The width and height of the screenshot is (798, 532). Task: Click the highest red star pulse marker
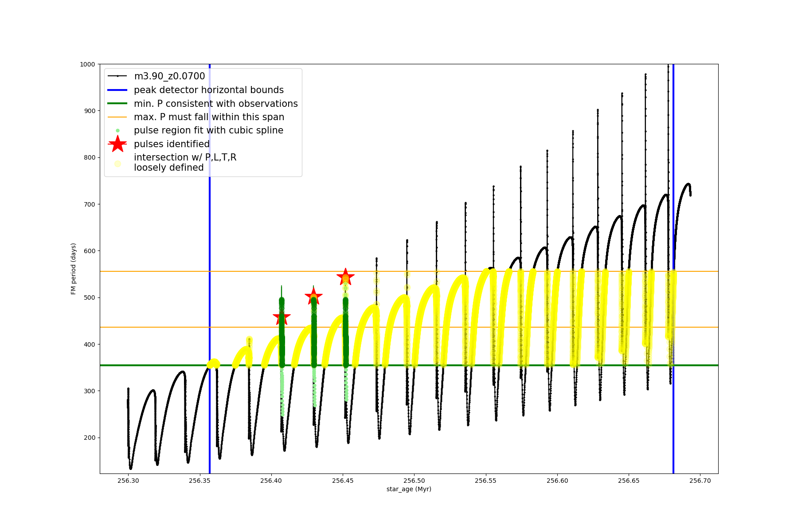click(x=345, y=277)
